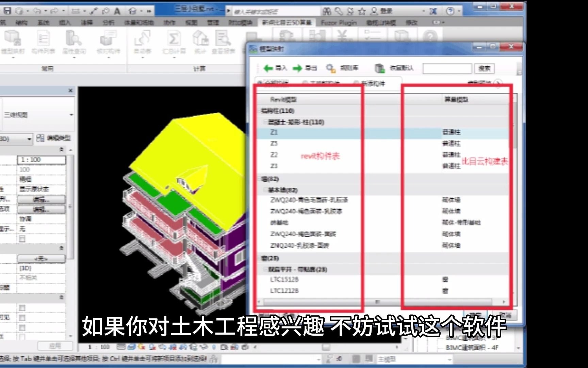Open the help question mark icon
Viewport: 588px width, 368px height.
pos(450,11)
